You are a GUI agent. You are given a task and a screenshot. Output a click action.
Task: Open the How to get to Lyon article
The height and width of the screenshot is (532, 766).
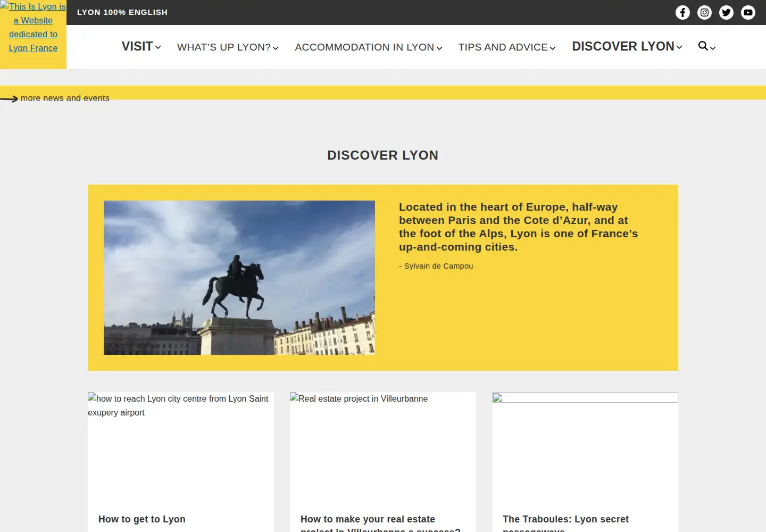142,519
